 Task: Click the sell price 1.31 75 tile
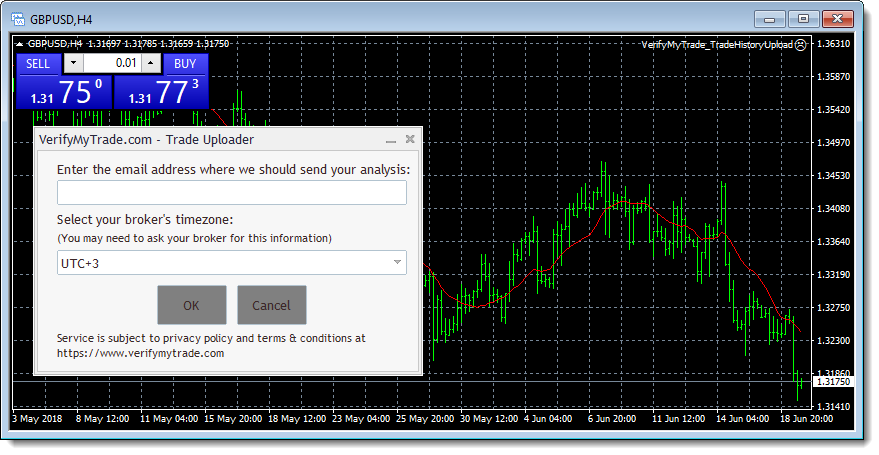coord(64,92)
